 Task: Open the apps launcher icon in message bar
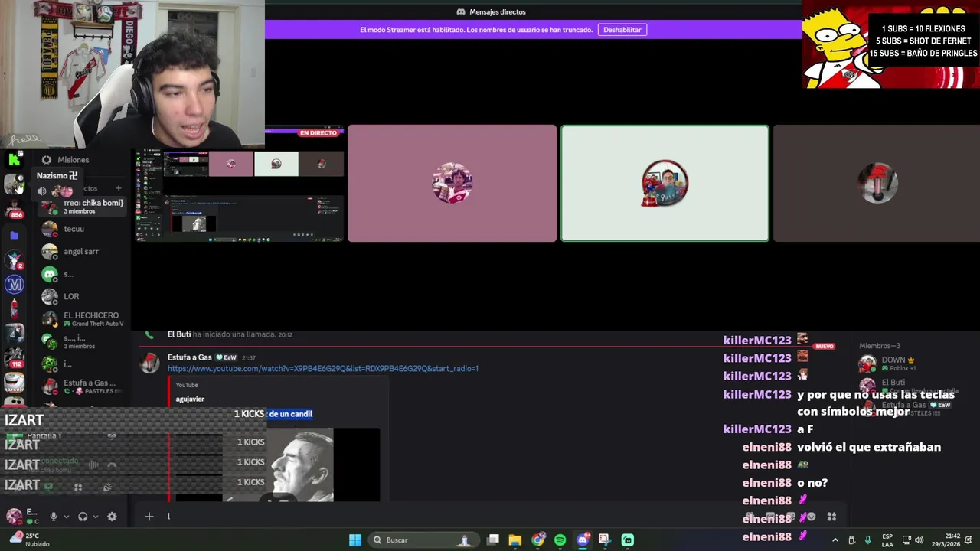point(831,517)
